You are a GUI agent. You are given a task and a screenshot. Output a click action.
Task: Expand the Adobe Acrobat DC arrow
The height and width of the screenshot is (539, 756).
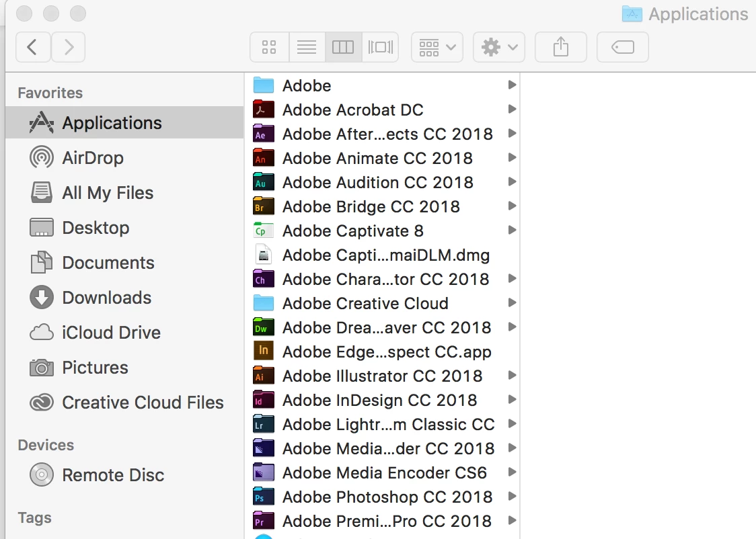pyautogui.click(x=512, y=110)
